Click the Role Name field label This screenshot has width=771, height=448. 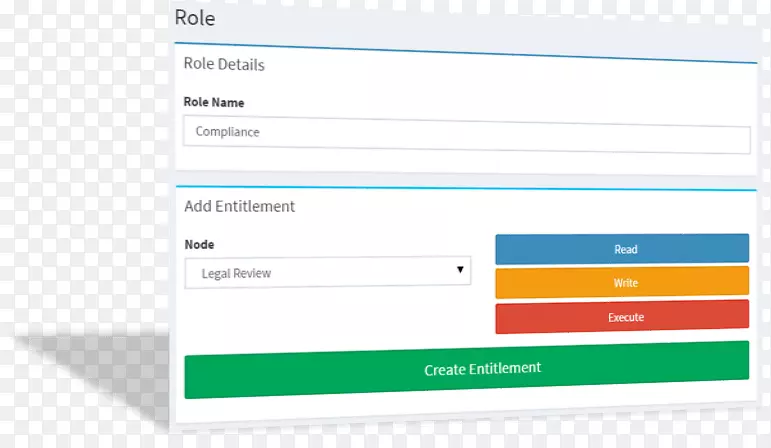click(x=214, y=102)
